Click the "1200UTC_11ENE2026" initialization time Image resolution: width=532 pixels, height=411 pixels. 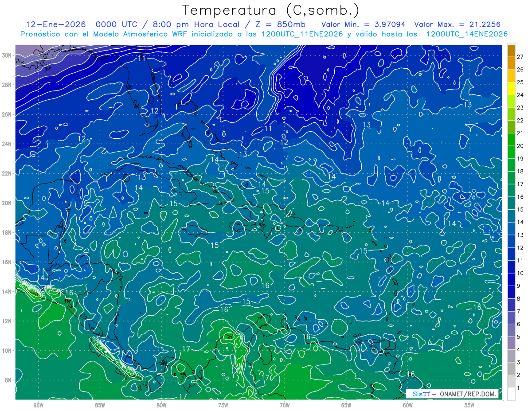tap(303, 34)
